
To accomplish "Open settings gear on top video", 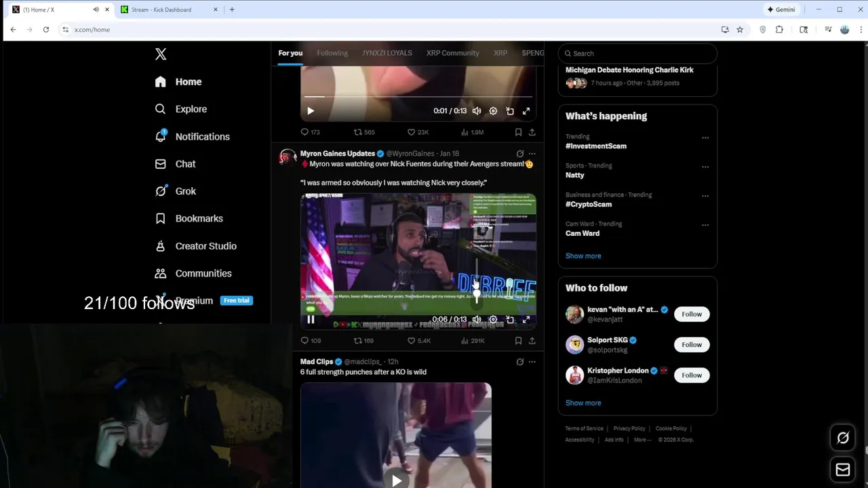I will click(493, 111).
